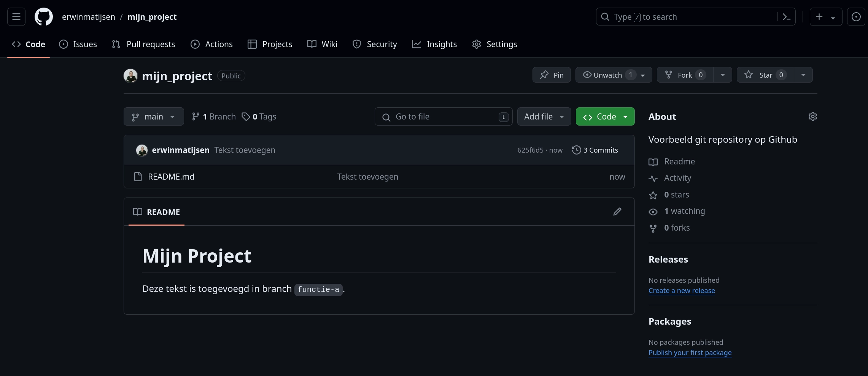Viewport: 868px width, 376px height.
Task: Open the hamburger navigation menu
Action: (16, 17)
